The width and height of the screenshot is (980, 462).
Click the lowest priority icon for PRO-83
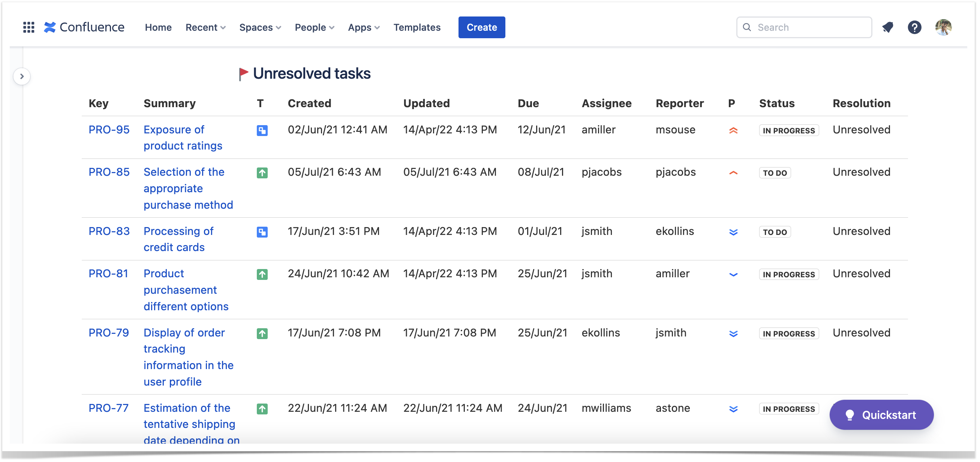(x=733, y=232)
